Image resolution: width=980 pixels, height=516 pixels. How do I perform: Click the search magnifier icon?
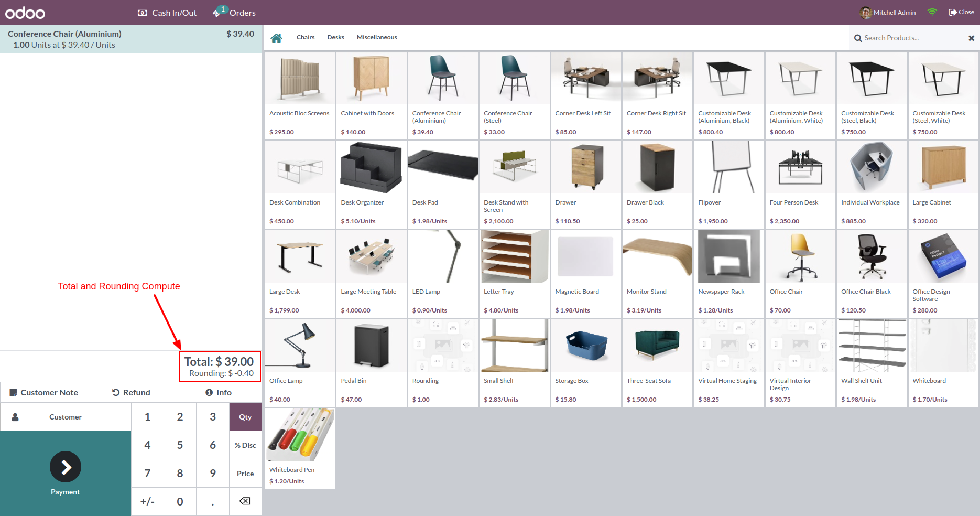(858, 38)
